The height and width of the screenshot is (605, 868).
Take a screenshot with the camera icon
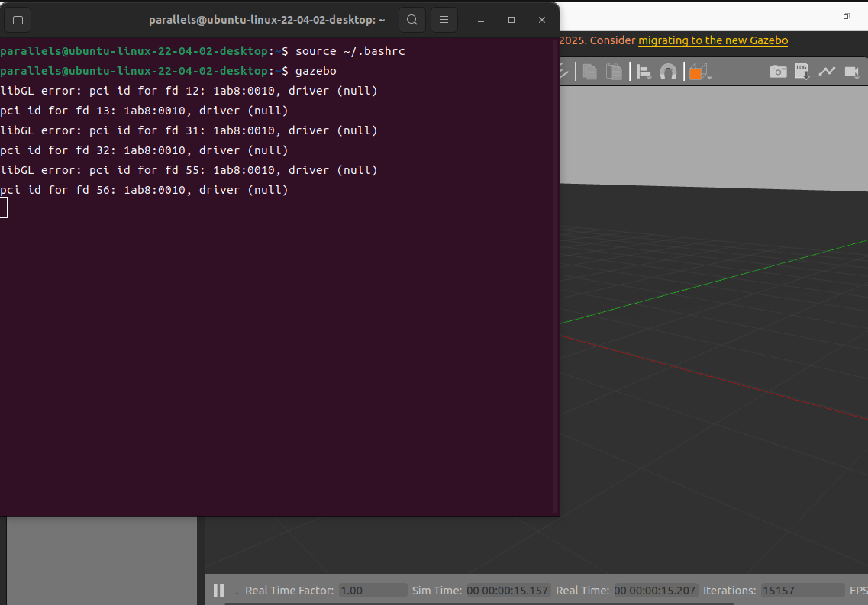coord(778,72)
